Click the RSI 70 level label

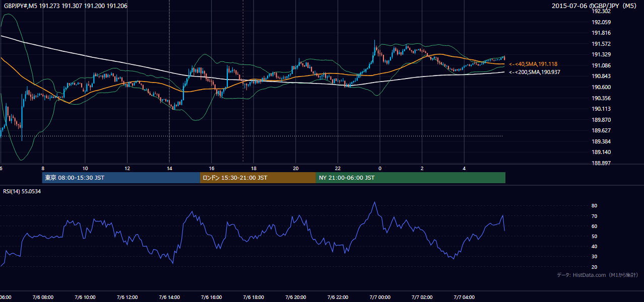(x=594, y=216)
